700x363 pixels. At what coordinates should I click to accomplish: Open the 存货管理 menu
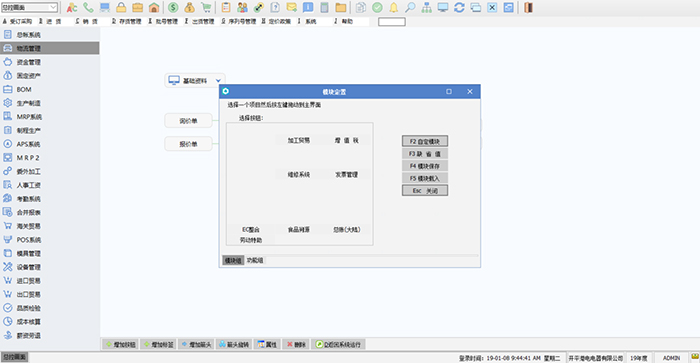127,21
